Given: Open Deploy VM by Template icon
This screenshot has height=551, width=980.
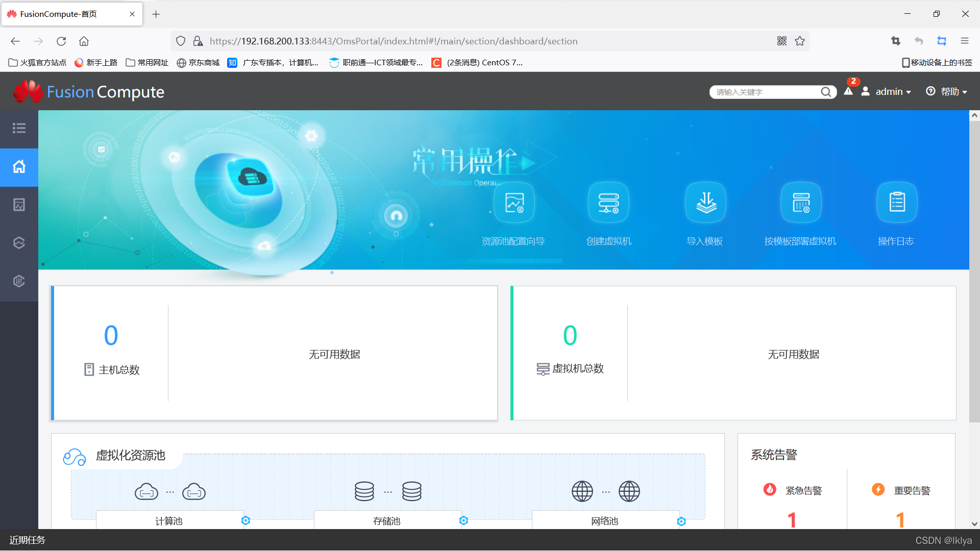Looking at the screenshot, I should pos(800,203).
